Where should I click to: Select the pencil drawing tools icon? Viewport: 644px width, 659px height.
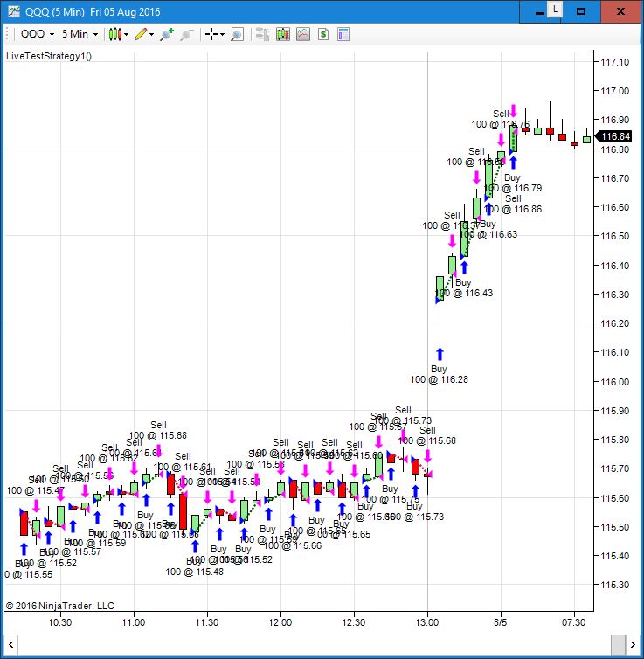[141, 34]
